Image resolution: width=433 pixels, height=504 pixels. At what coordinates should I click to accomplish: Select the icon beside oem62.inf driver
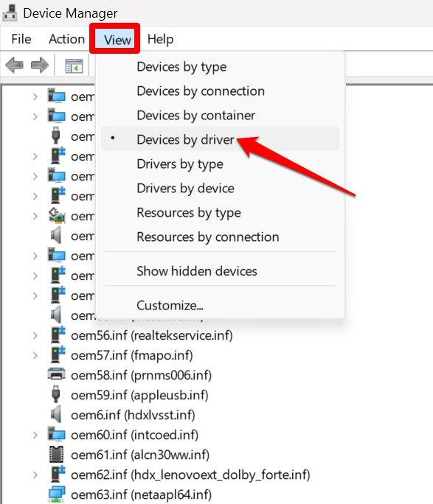click(58, 475)
